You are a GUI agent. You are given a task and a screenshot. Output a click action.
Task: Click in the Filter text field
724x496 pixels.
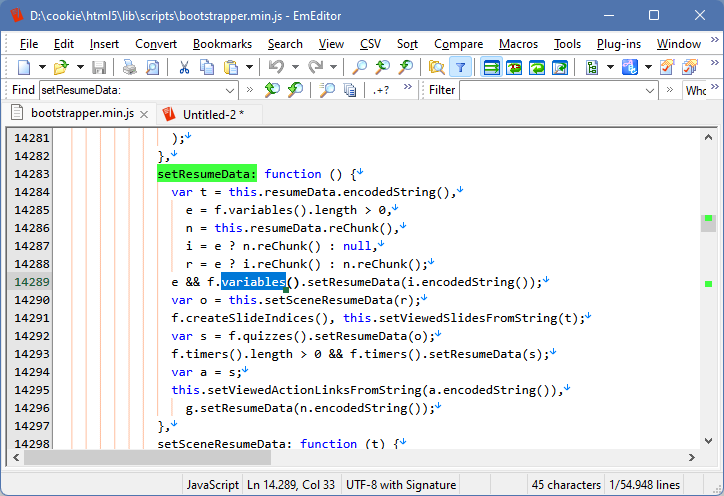pos(558,90)
